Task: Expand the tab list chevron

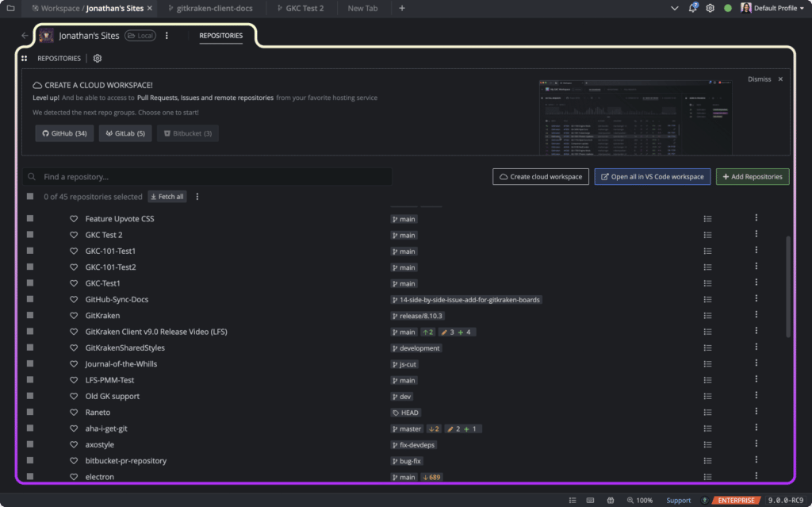Action: pyautogui.click(x=674, y=8)
